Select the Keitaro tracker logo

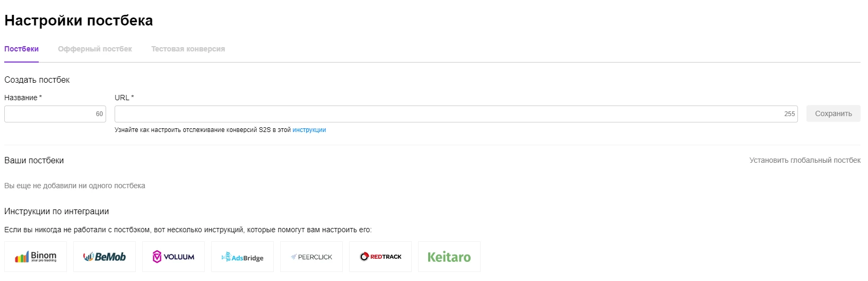coord(449,257)
